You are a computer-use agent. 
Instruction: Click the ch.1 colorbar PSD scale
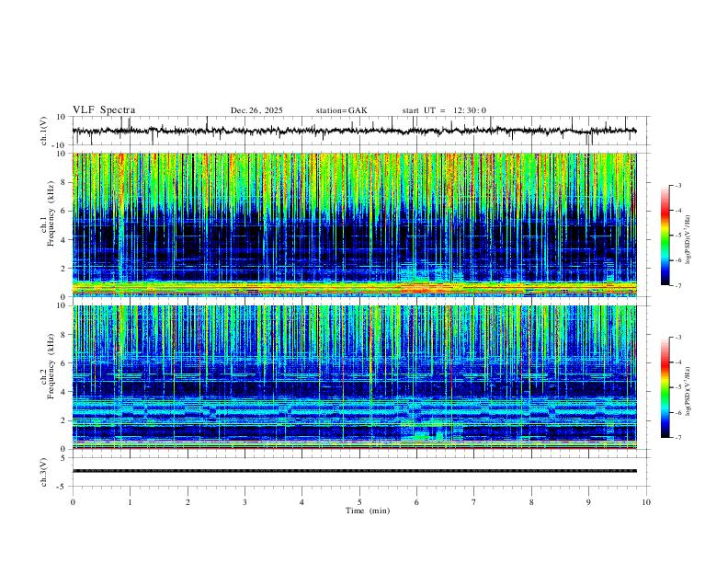click(x=665, y=236)
